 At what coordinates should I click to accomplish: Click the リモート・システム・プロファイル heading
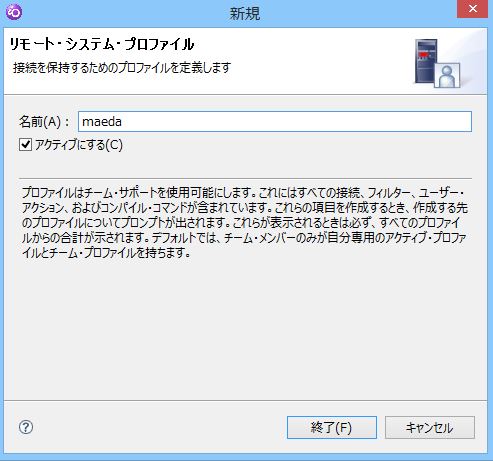[102, 44]
